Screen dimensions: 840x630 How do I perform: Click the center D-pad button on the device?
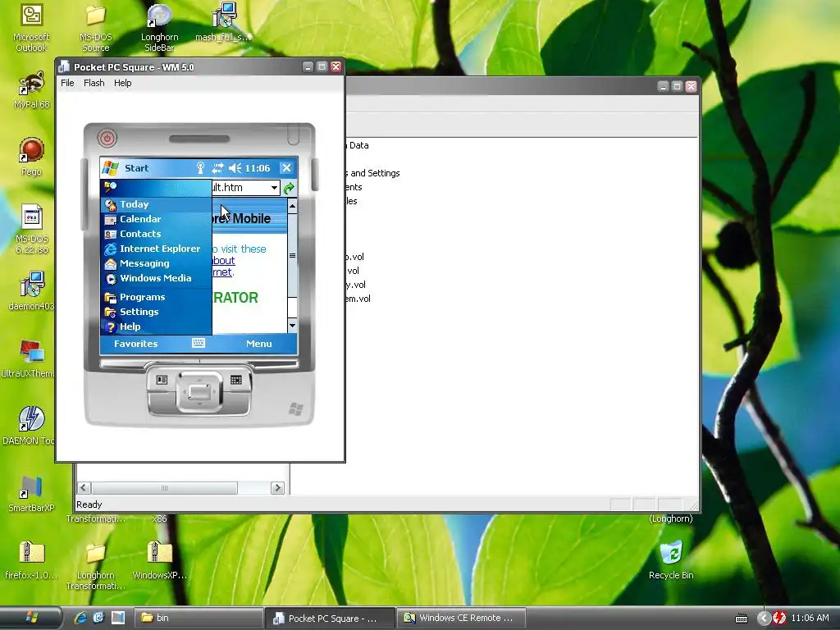pyautogui.click(x=199, y=392)
